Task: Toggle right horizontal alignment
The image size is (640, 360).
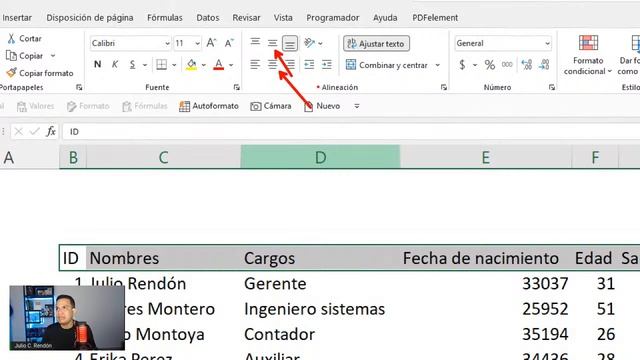Action: tap(290, 64)
